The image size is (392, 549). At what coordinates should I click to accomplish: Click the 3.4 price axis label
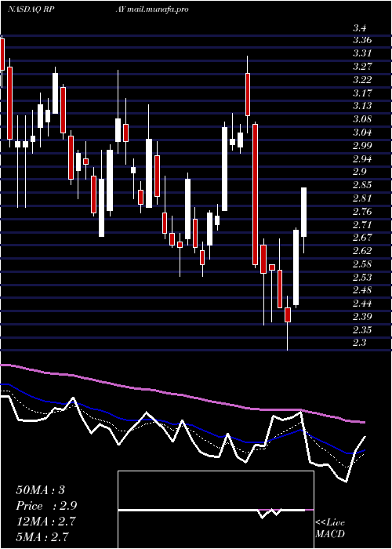pos(359,27)
